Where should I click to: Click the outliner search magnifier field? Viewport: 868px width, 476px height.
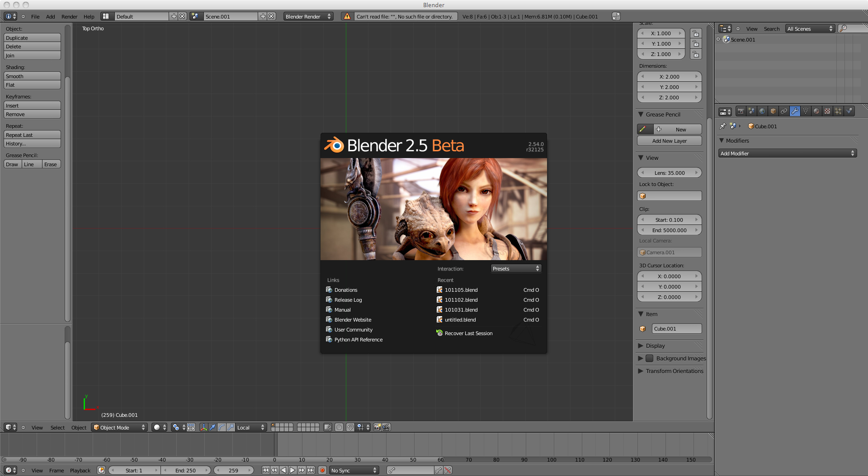[853, 28]
